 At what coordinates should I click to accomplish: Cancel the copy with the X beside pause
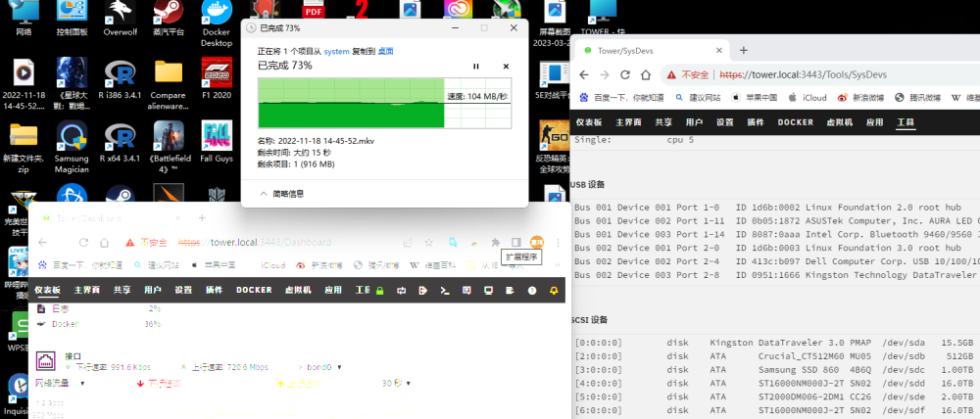[507, 67]
